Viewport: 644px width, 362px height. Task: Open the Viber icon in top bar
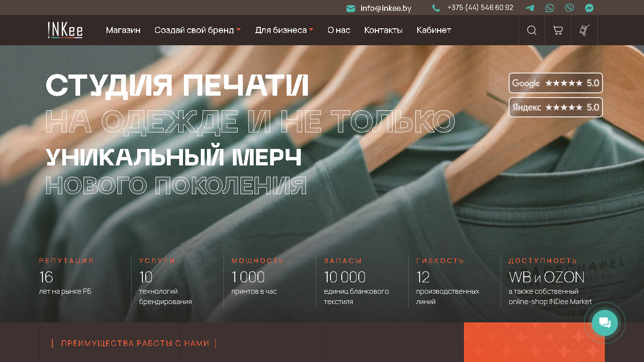pyautogui.click(x=570, y=8)
